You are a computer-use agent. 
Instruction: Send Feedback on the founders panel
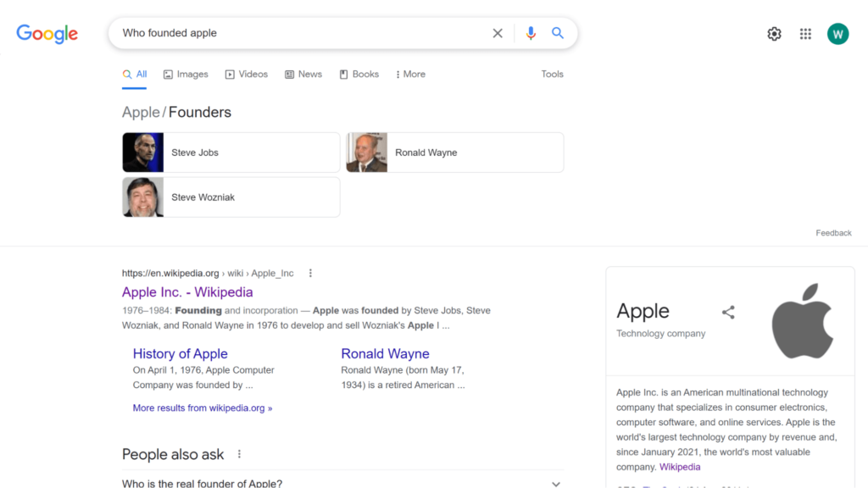[833, 233]
